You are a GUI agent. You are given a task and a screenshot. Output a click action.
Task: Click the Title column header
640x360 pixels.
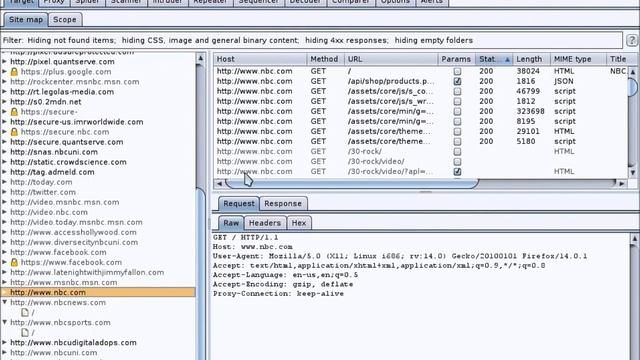click(x=618, y=59)
